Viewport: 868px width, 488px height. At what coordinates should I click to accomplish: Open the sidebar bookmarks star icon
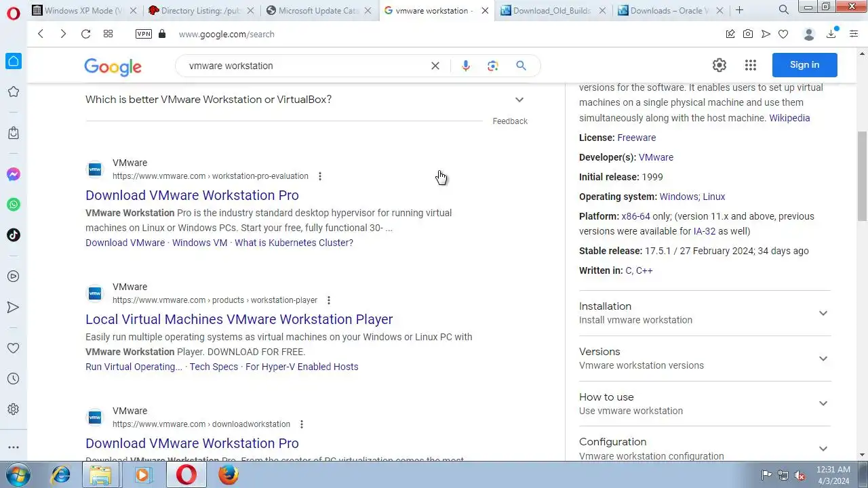14,91
